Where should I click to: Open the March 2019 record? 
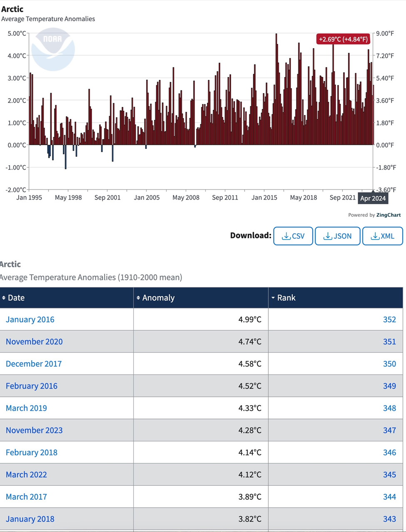pos(26,408)
